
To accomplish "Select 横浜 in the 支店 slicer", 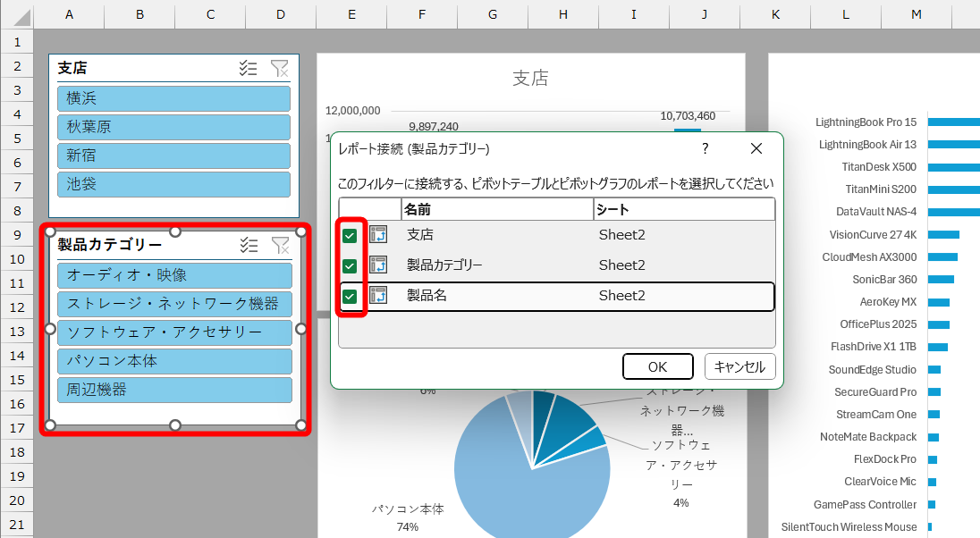I will (173, 98).
